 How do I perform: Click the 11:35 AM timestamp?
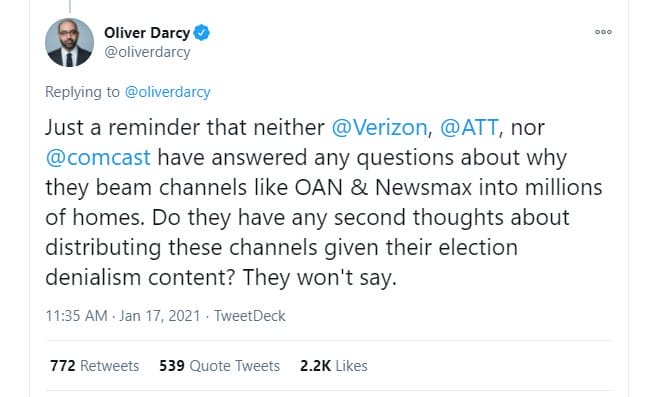click(77, 316)
